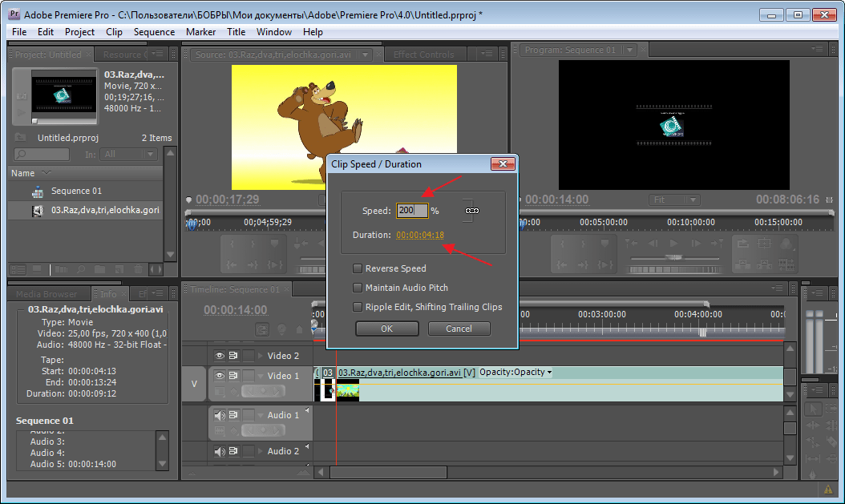
Task: Open the Sequence menu
Action: (154, 32)
